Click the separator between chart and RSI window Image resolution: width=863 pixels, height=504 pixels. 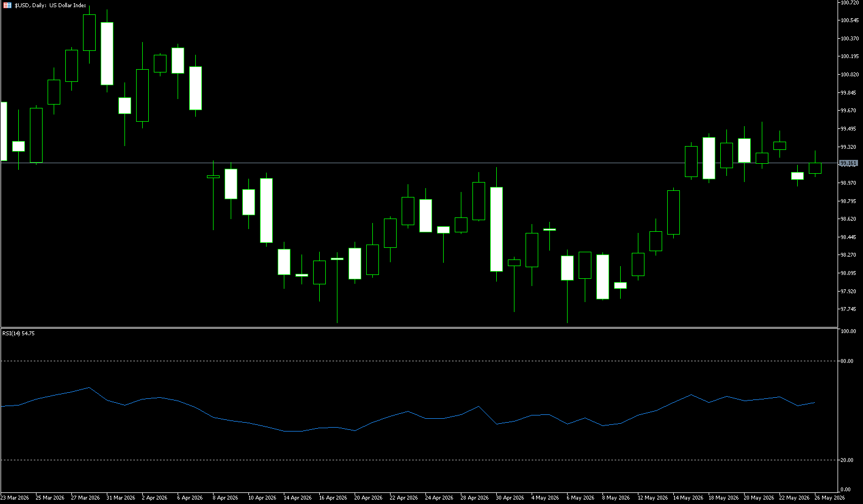[419, 328]
